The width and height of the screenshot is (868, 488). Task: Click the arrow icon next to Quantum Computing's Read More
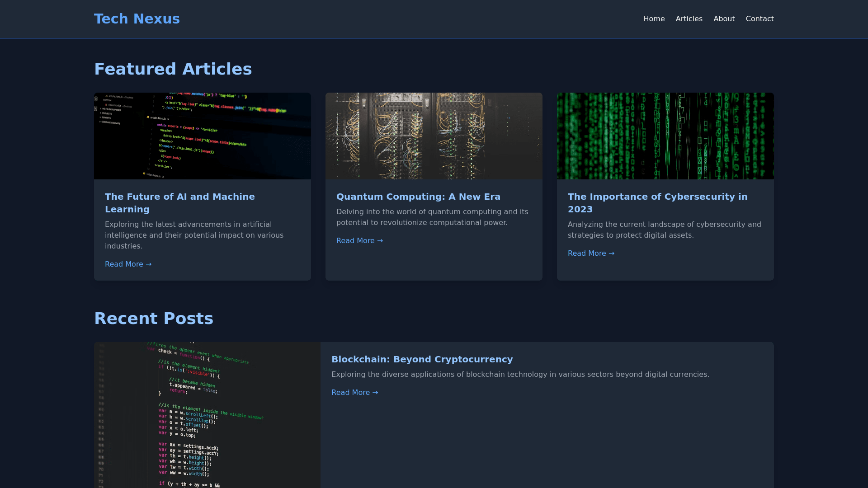pyautogui.click(x=380, y=240)
